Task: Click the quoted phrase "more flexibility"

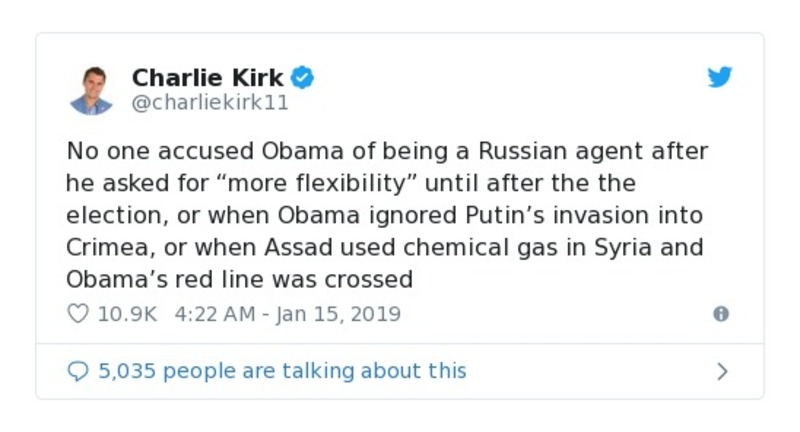Action: (x=329, y=185)
